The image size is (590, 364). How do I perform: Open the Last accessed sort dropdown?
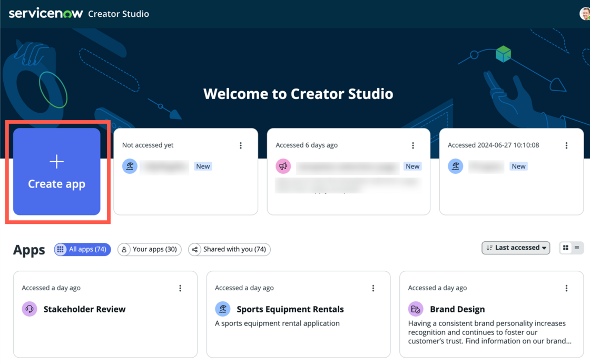tap(516, 248)
